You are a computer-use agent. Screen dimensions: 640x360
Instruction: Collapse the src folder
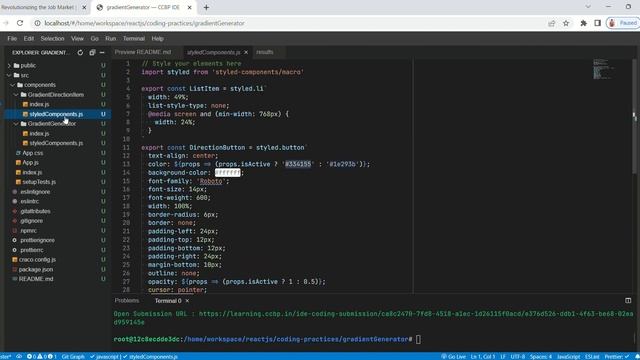(24, 75)
